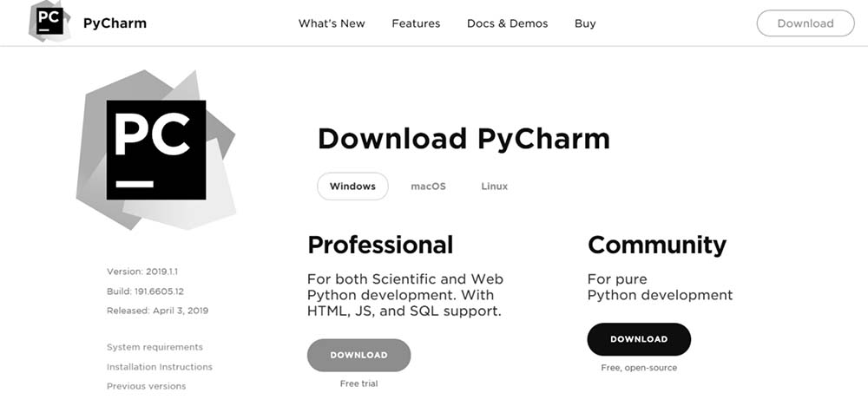Click the Version: 2019.1.1 text
Image resolution: width=868 pixels, height=419 pixels.
(x=142, y=272)
